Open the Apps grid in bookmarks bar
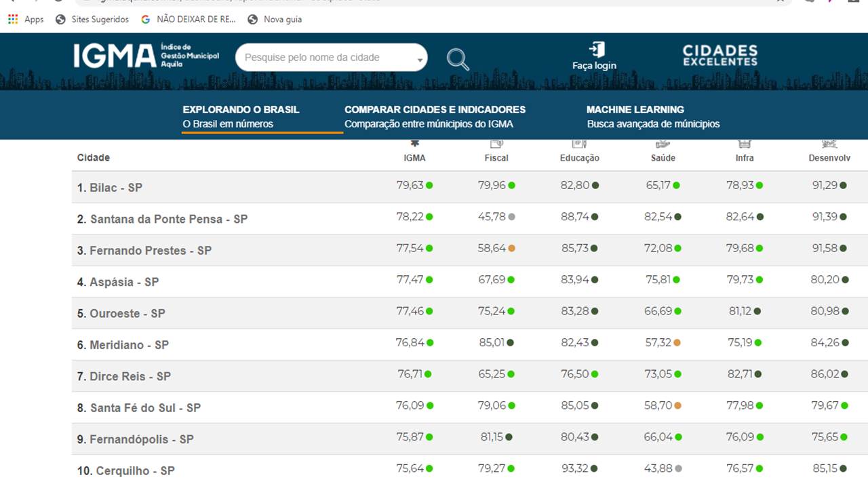This screenshot has height=488, width=868. pyautogui.click(x=13, y=20)
